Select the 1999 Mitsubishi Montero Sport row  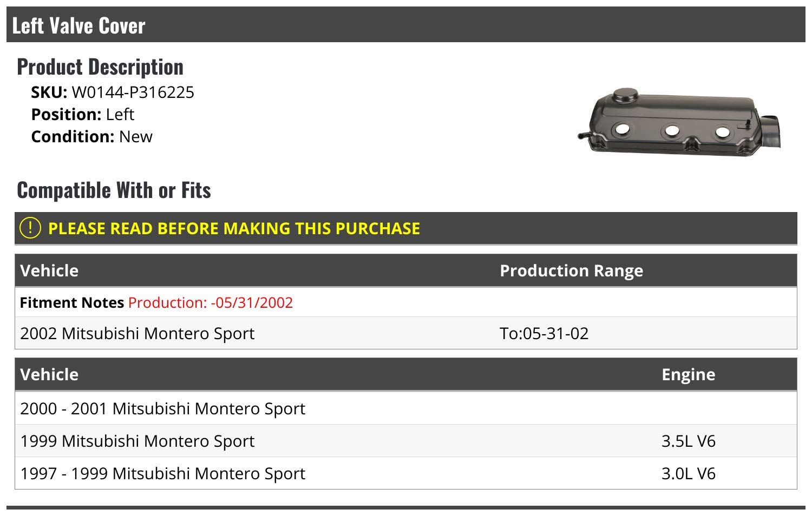[406, 441]
